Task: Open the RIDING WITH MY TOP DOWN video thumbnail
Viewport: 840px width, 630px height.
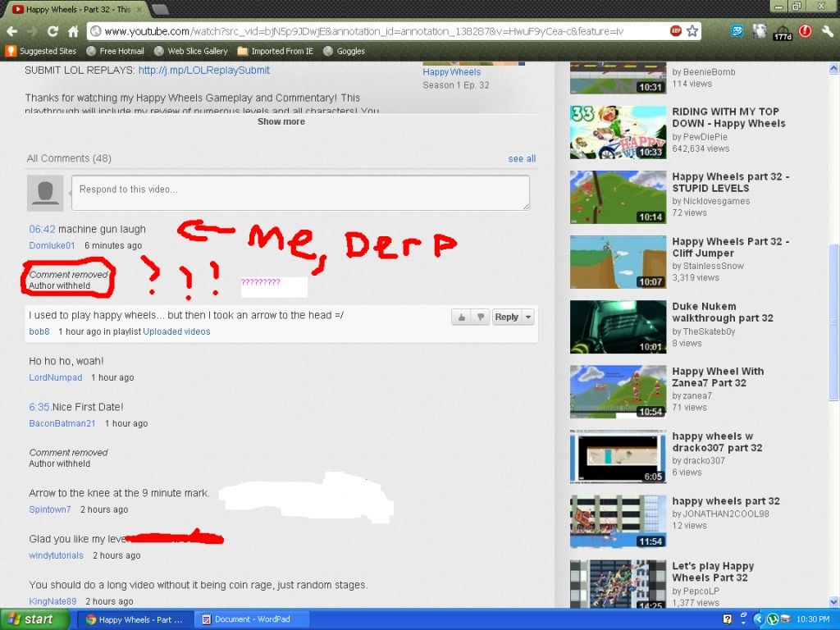Action: (x=619, y=132)
